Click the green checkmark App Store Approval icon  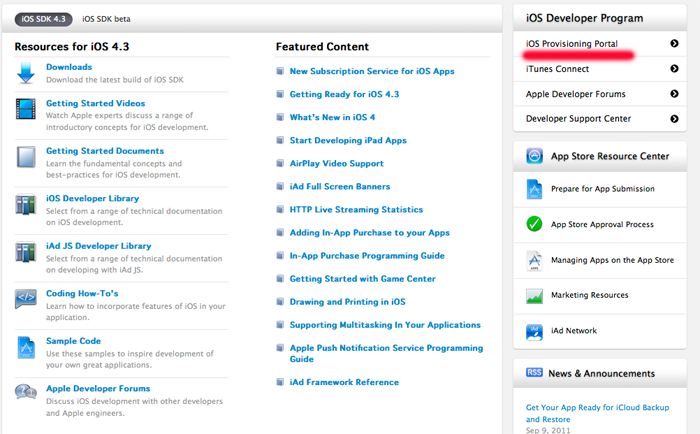534,224
